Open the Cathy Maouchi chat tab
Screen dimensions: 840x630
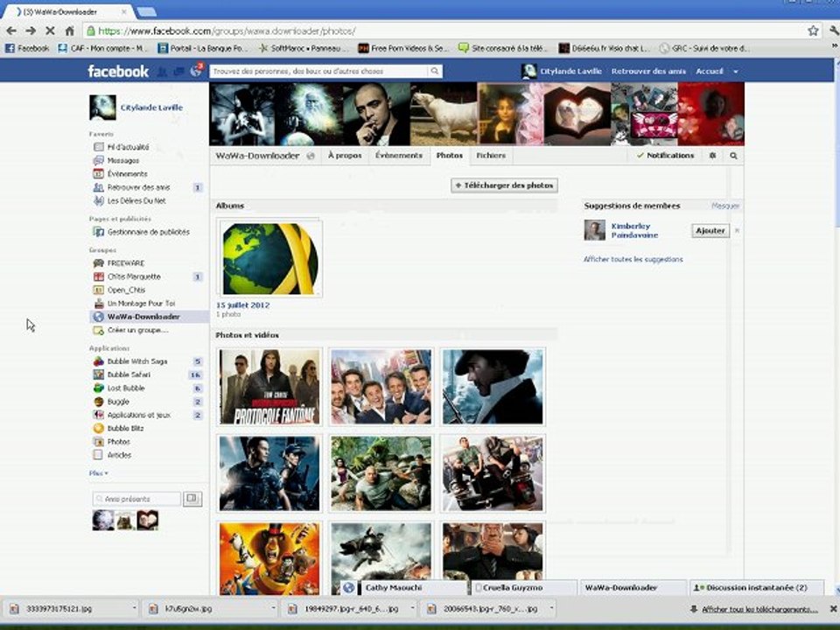(412, 588)
